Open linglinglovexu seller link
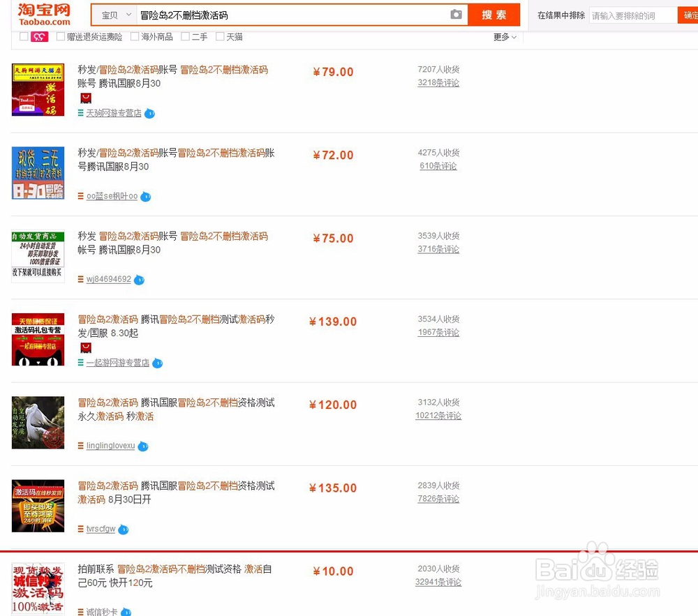The width and height of the screenshot is (698, 616). (x=110, y=446)
